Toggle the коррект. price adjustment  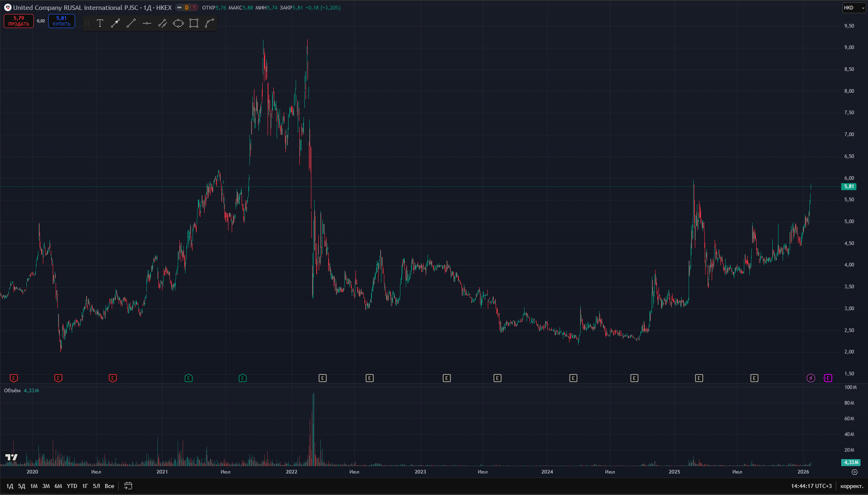[852, 486]
